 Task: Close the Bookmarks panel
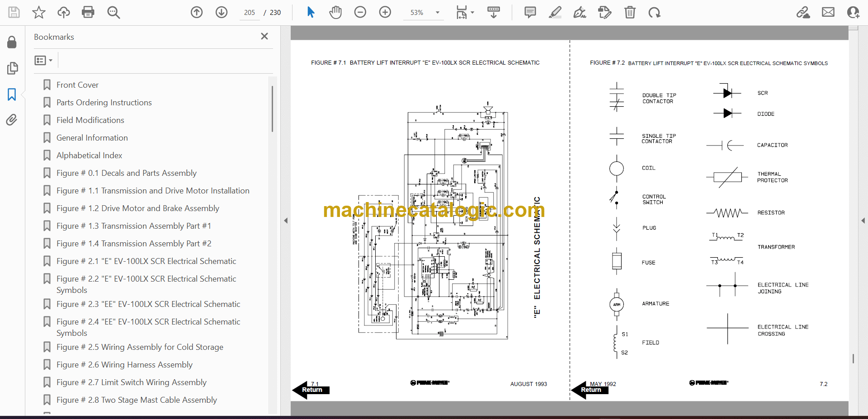tap(264, 36)
